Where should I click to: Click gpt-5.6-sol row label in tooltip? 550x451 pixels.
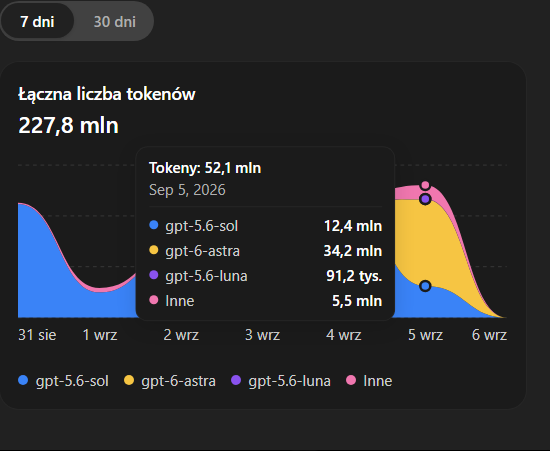pos(202,226)
